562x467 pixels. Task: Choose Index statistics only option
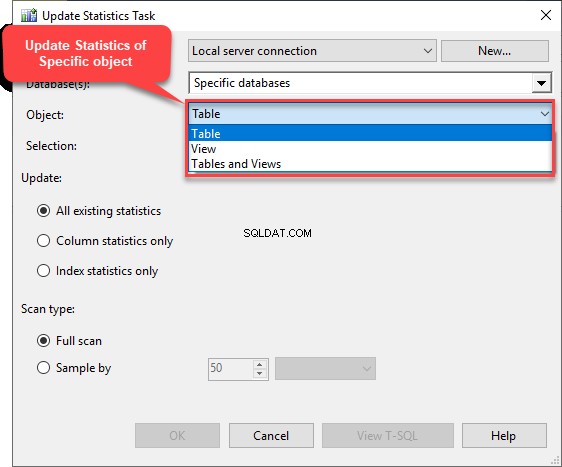point(43,271)
